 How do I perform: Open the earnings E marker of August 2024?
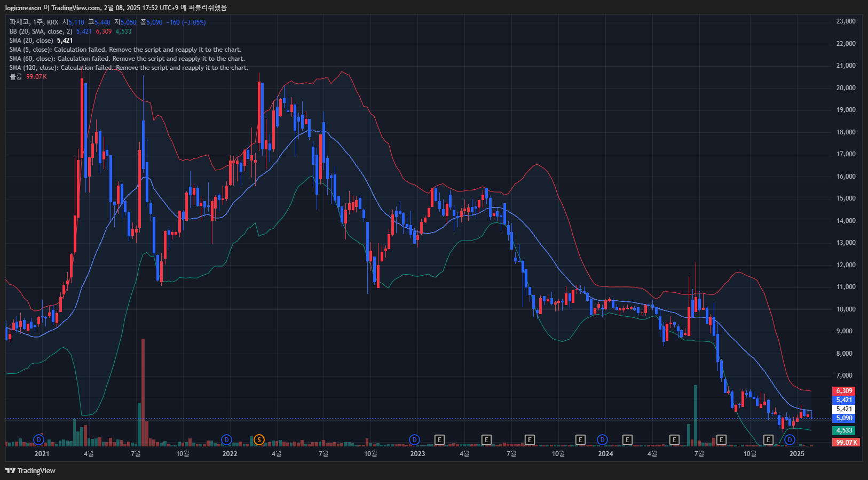[721, 439]
